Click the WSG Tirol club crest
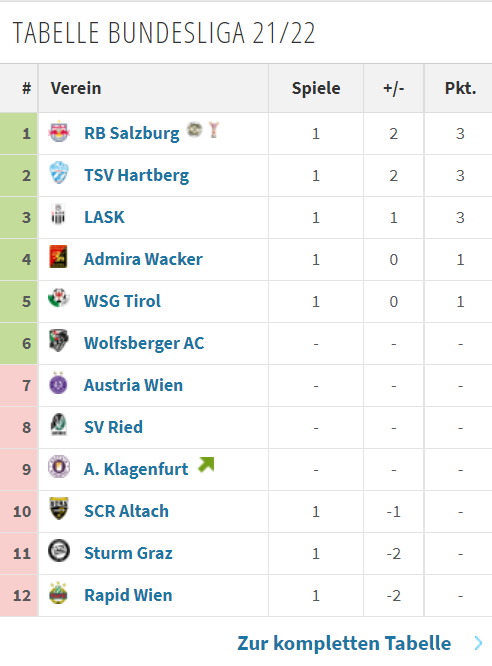The image size is (492, 666). click(59, 298)
